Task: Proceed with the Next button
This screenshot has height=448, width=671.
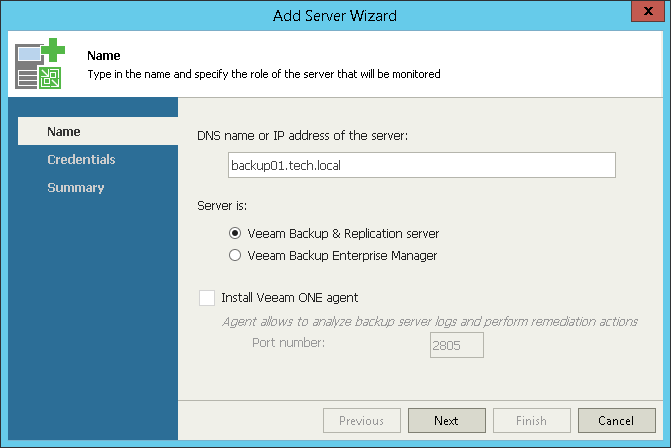Action: click(x=446, y=421)
